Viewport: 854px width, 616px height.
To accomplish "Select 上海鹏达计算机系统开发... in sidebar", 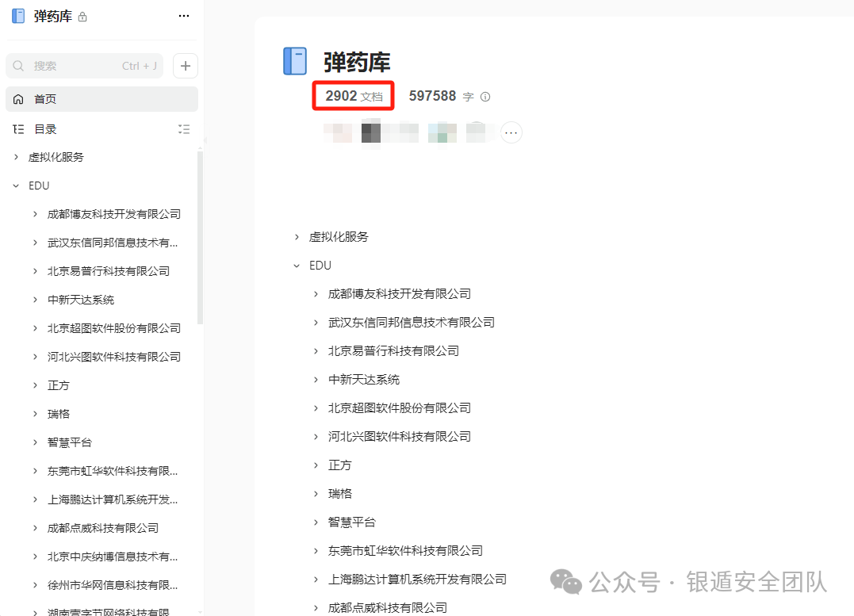I will point(113,499).
